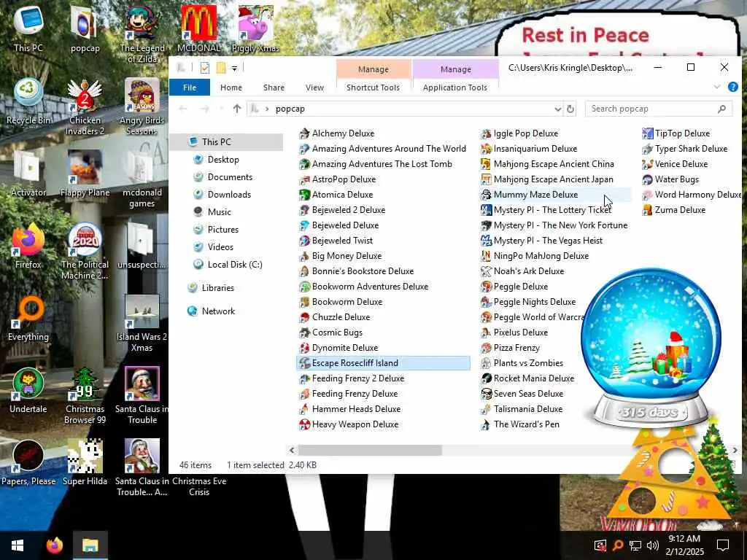747x560 pixels.
Task: Select Downloads in the navigation pane
Action: (229, 194)
